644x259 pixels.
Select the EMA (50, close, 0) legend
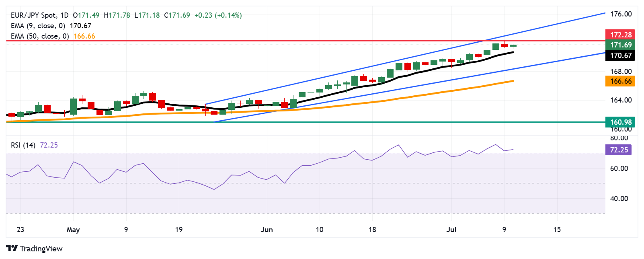(x=40, y=36)
